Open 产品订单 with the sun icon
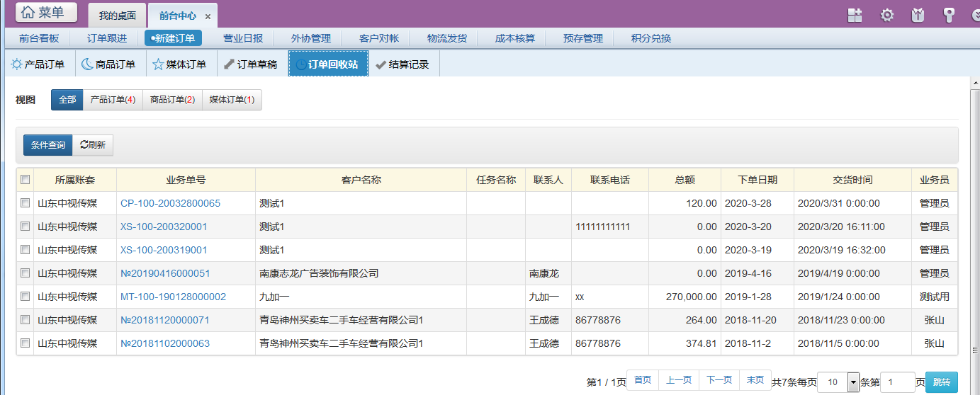This screenshot has width=980, height=395. 38,64
